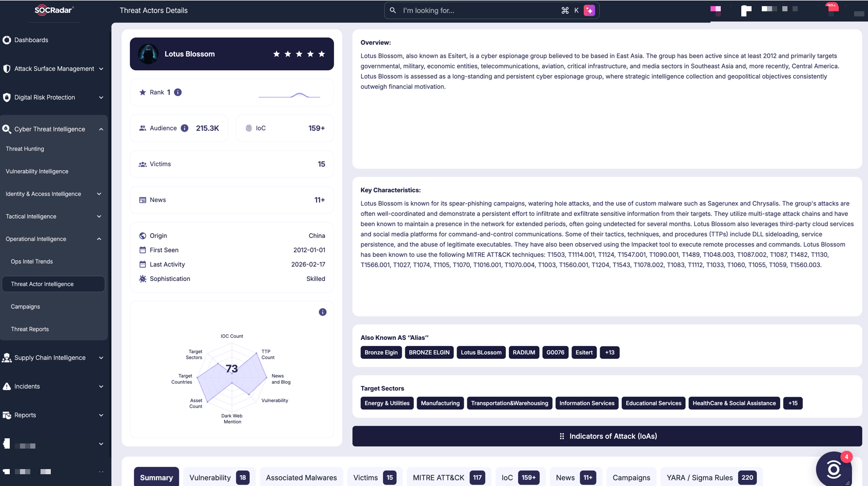Click the Cyber Threat Intelligence magnifier icon
868x486 pixels.
7,129
